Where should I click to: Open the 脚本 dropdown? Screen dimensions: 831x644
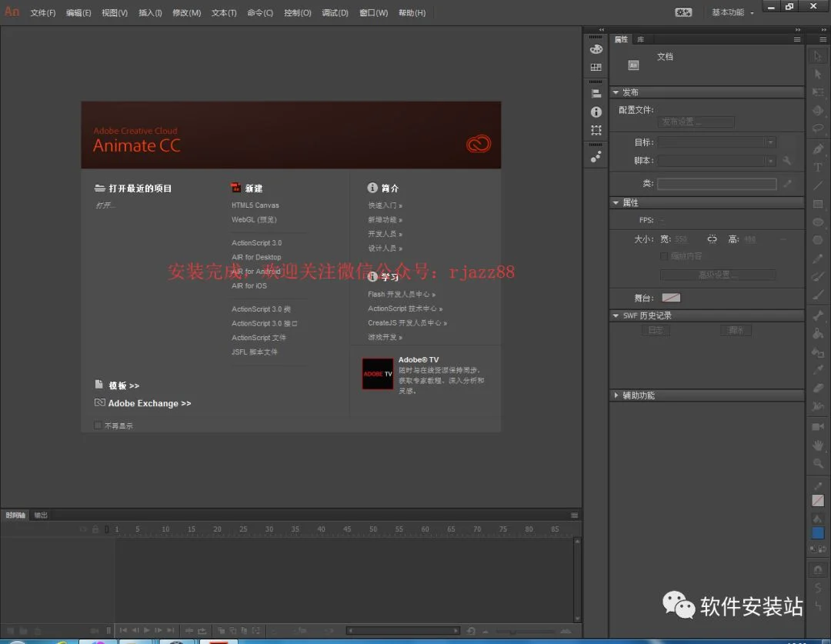click(717, 161)
